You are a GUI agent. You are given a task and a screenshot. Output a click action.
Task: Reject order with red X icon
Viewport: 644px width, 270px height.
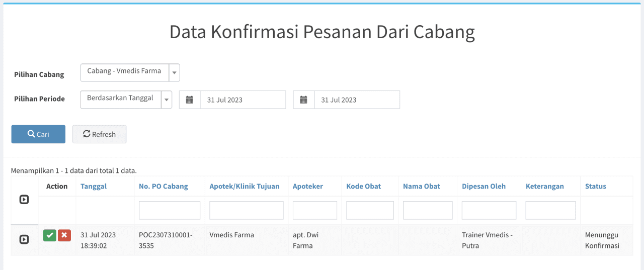point(64,235)
